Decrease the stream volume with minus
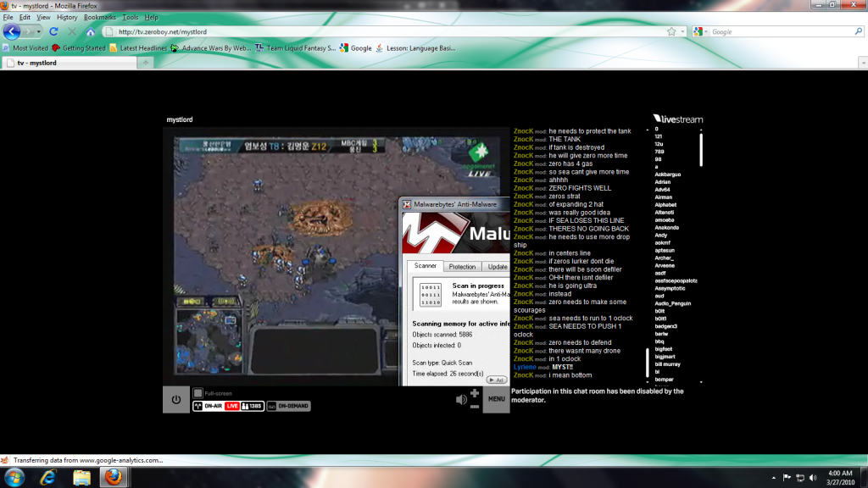The width and height of the screenshot is (868, 488). click(x=475, y=407)
